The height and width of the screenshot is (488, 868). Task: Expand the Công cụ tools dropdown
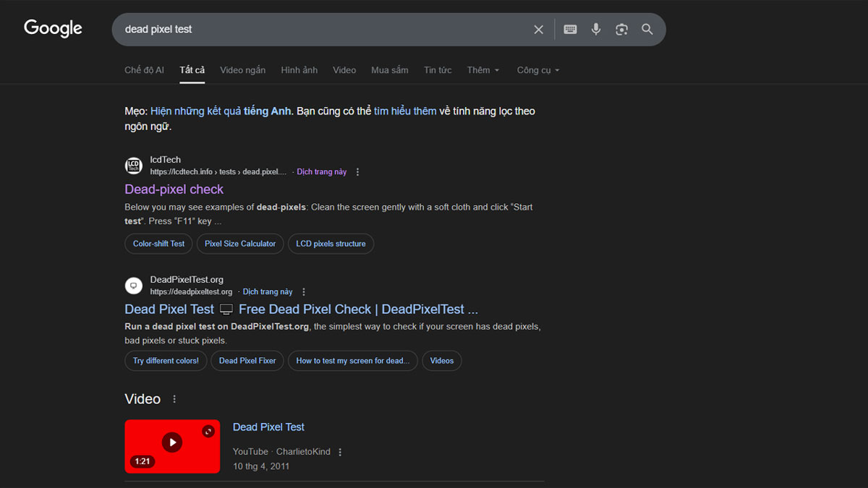coord(537,70)
